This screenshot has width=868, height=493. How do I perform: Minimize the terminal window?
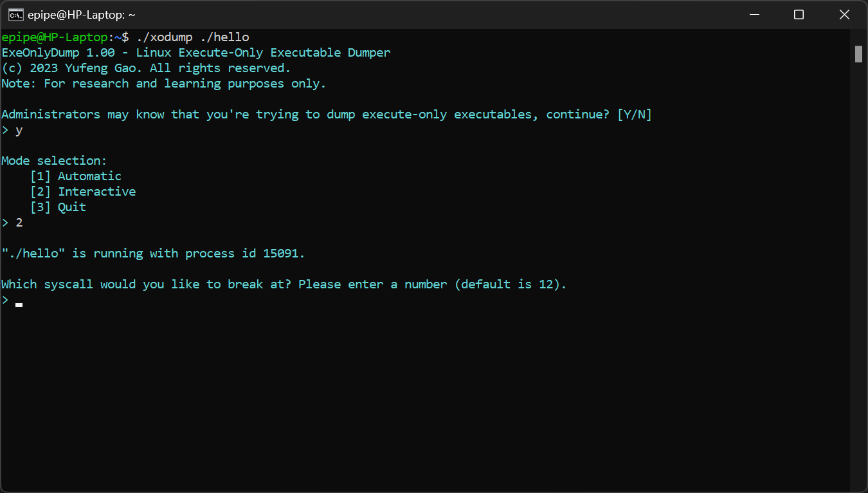(753, 15)
